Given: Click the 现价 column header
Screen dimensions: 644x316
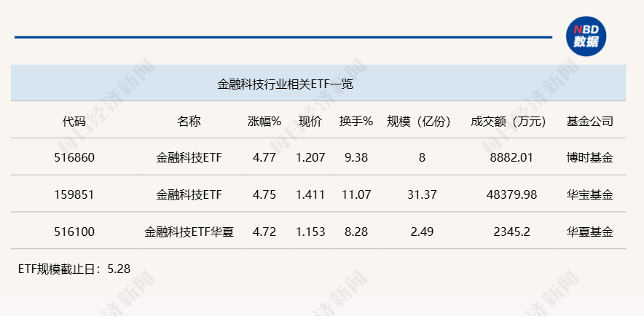Looking at the screenshot, I should pos(310,122).
